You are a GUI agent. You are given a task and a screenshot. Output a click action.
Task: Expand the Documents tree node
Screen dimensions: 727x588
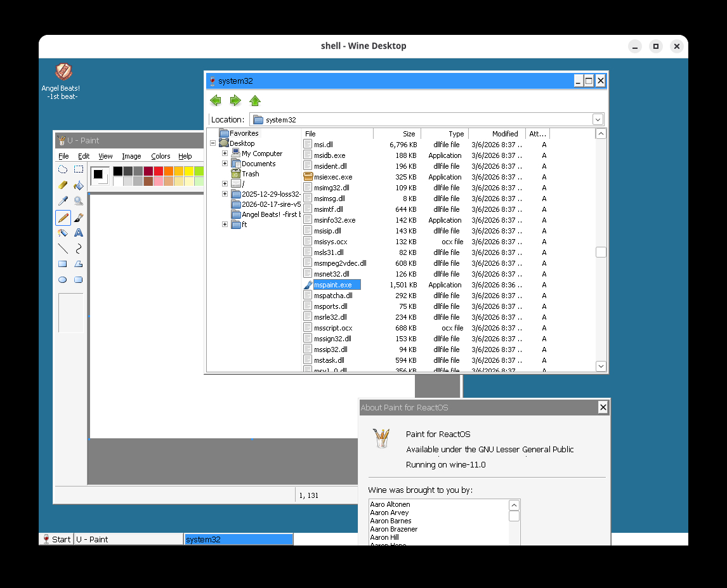point(225,164)
